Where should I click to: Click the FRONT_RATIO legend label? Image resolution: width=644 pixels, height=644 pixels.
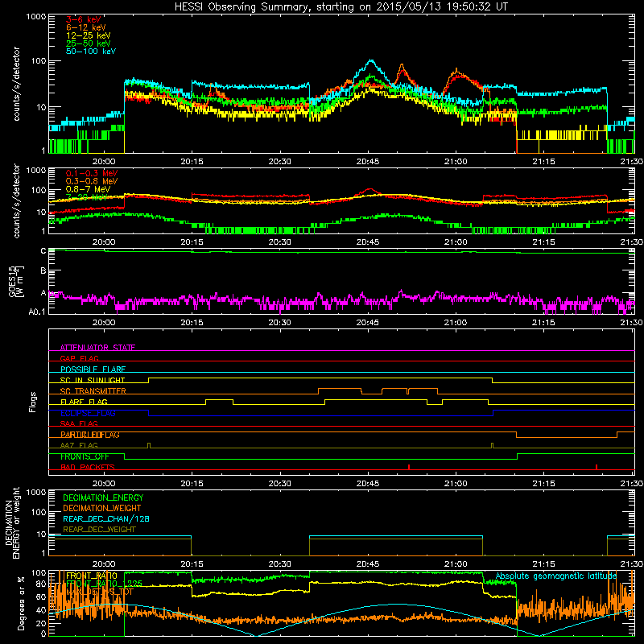coord(92,576)
